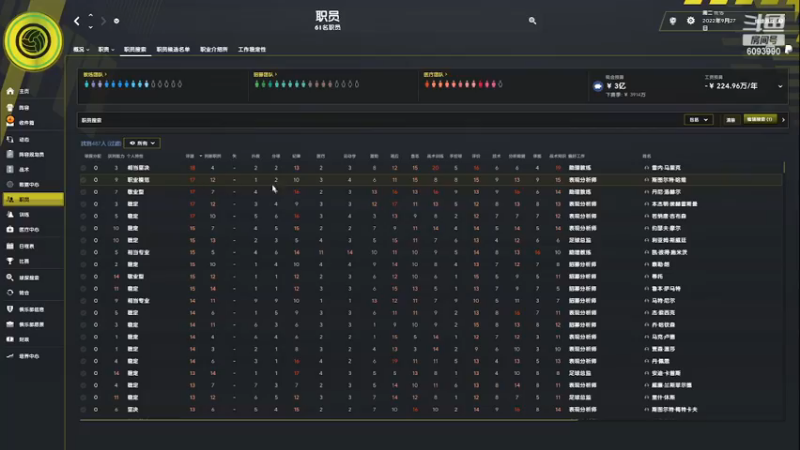Open the Club Info shield sidebar item
The width and height of the screenshot is (800, 450).
[33, 309]
